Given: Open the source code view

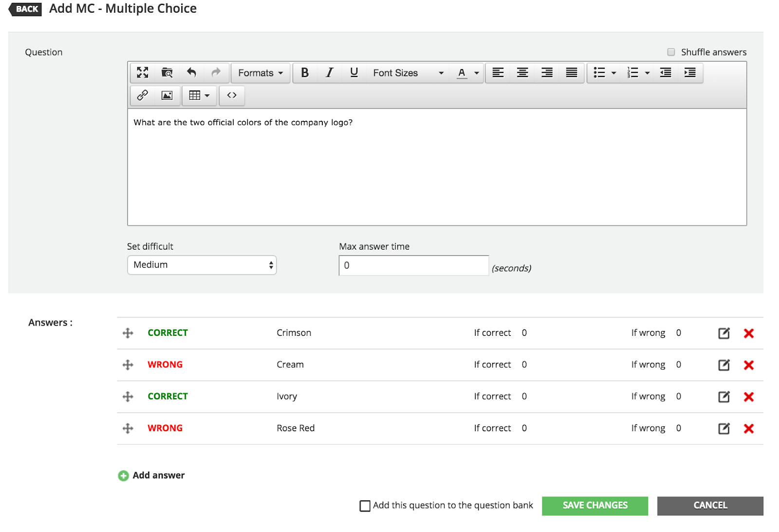Looking at the screenshot, I should (x=232, y=95).
